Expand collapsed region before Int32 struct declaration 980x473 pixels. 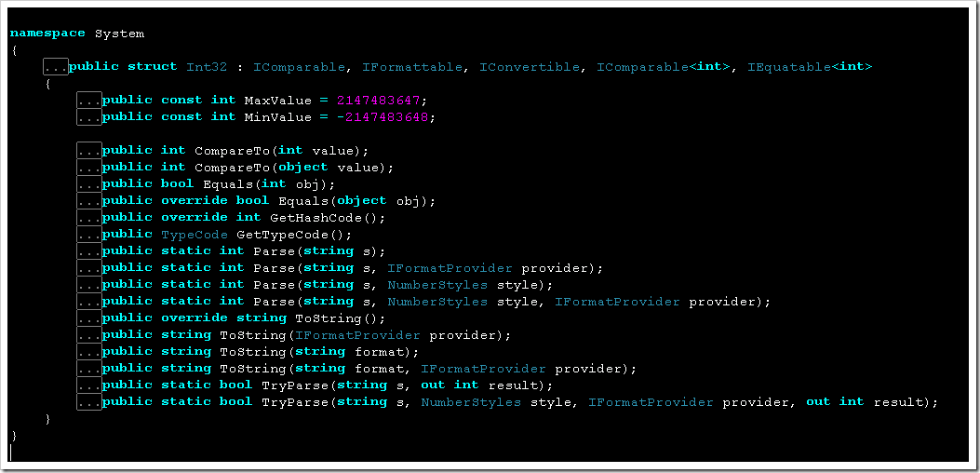click(56, 67)
